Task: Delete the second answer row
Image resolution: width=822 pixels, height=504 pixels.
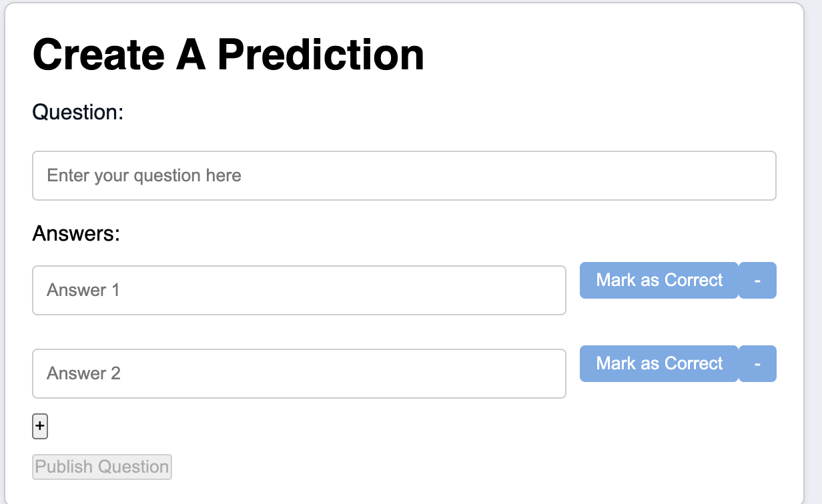Action: point(757,363)
